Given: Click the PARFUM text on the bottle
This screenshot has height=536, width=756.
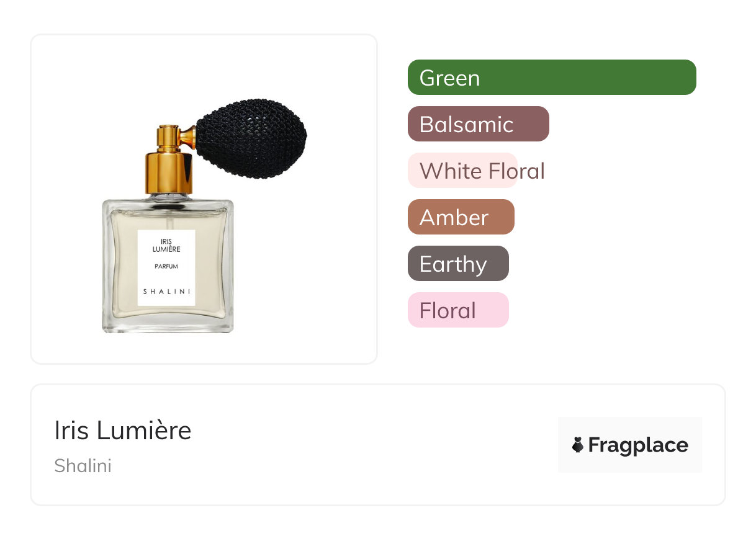Looking at the screenshot, I should click(x=166, y=266).
